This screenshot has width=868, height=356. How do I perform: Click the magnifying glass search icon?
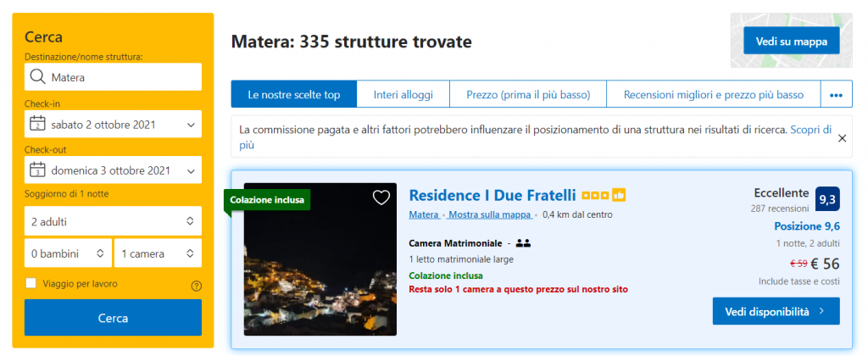click(37, 77)
